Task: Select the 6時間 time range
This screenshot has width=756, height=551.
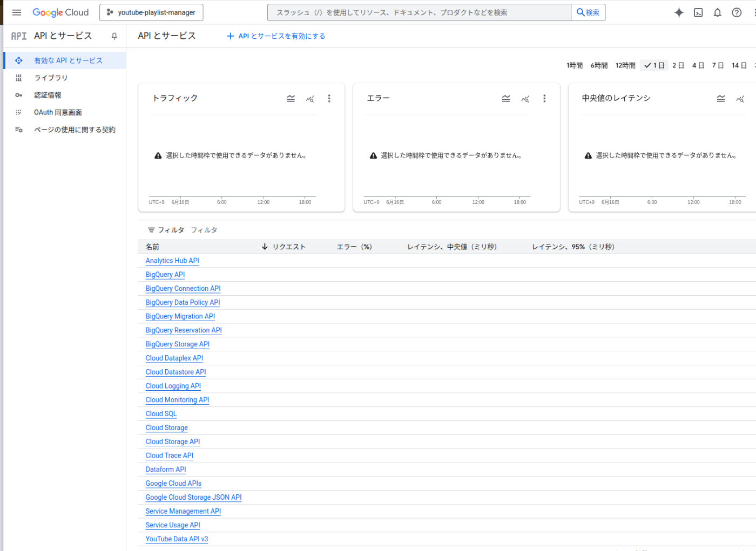Action: (x=599, y=65)
